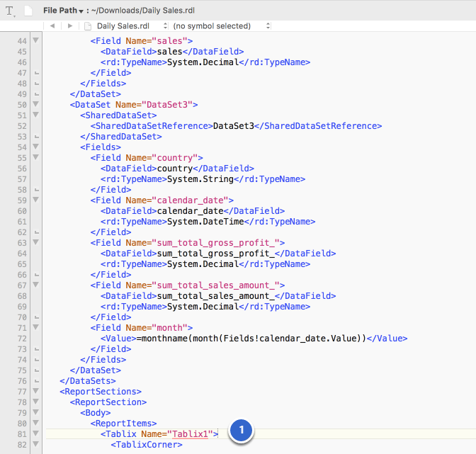This screenshot has height=454, width=476.
Task: Go forward using the right navigation arrow
Action: [x=69, y=25]
